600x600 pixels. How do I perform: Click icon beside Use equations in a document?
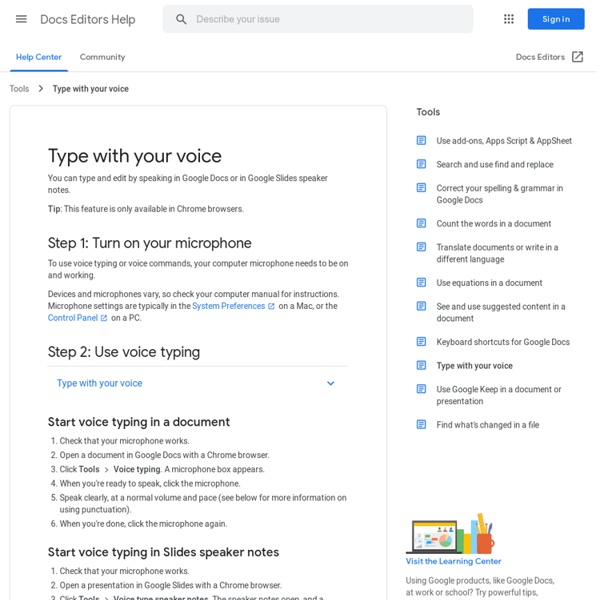(x=421, y=282)
